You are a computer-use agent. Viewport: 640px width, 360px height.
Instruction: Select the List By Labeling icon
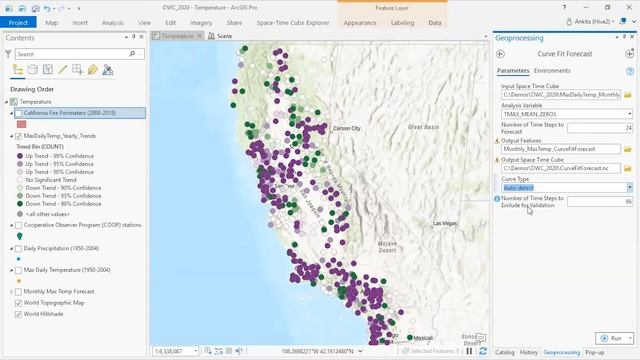93,69
